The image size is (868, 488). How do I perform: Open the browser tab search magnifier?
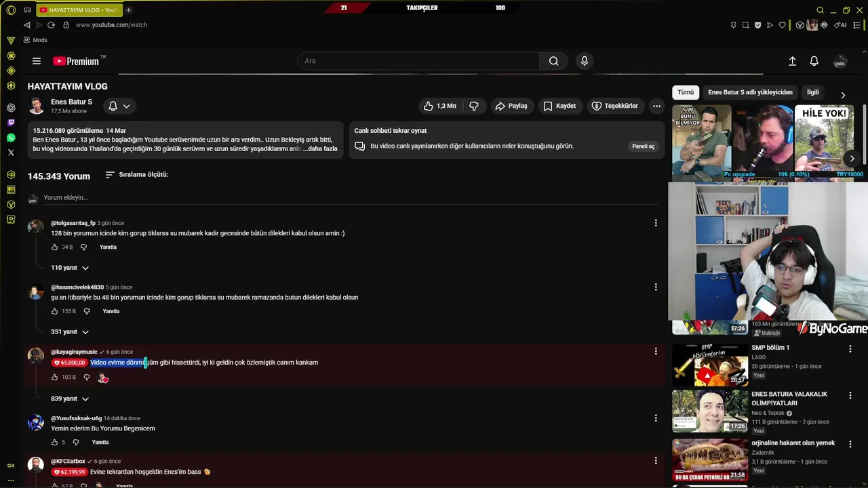[x=820, y=10]
